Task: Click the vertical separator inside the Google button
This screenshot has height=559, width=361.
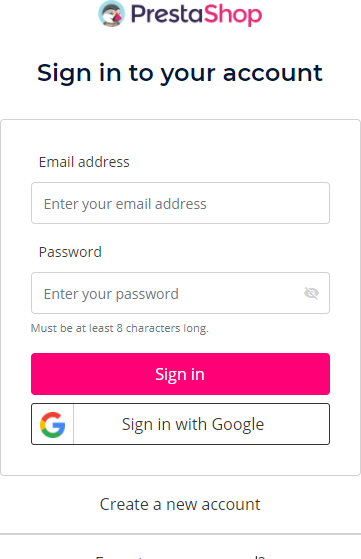Action: click(x=73, y=424)
